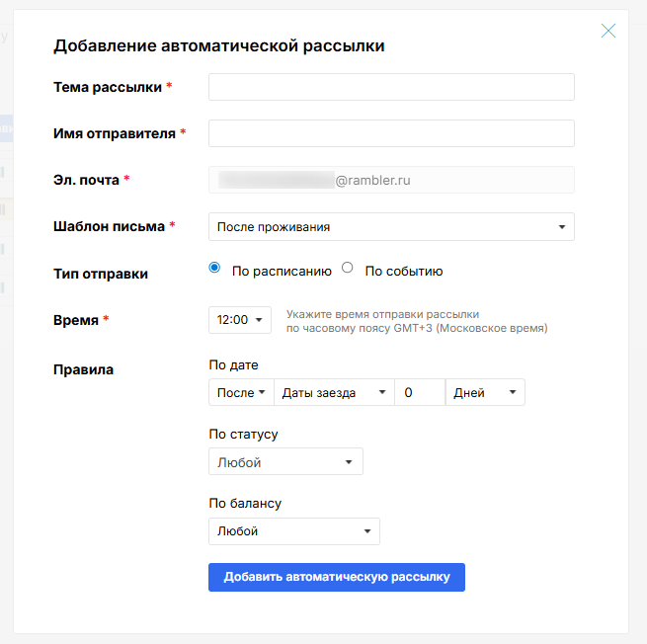Expand the После date rule dropdown
This screenshot has width=647, height=644.
241,392
